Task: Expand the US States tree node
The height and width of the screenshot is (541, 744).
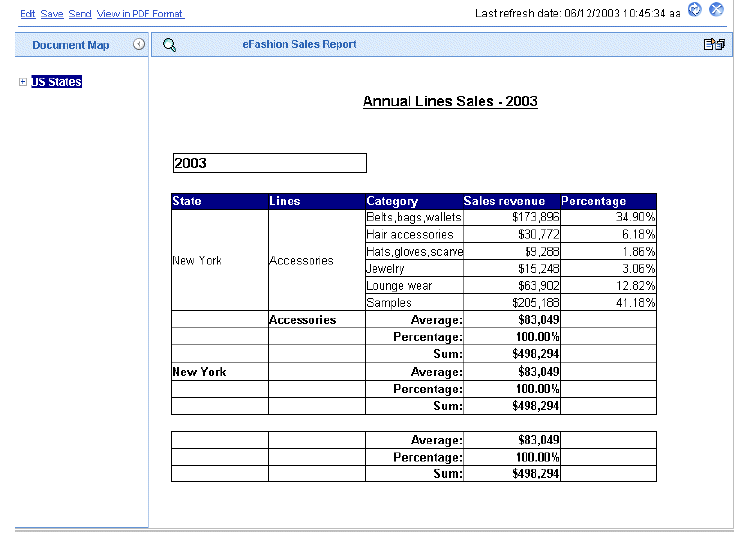Action: pos(23,82)
